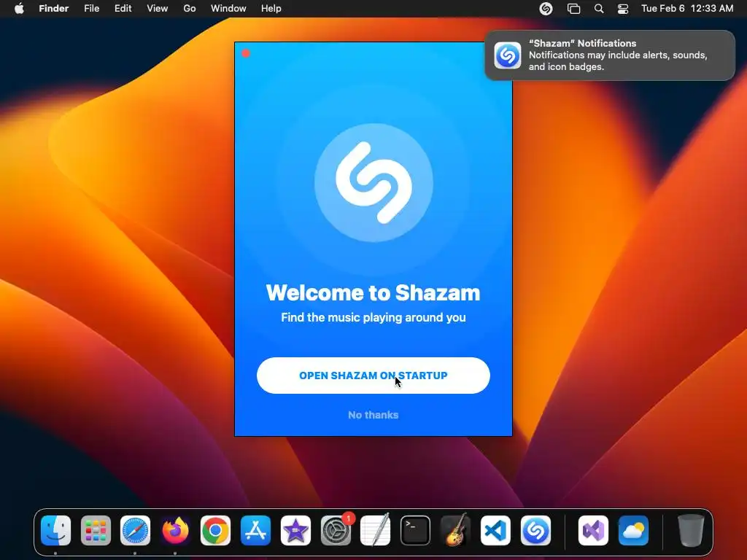Open the Shazam menu bar status icon
Image resolution: width=747 pixels, height=560 pixels.
point(546,9)
